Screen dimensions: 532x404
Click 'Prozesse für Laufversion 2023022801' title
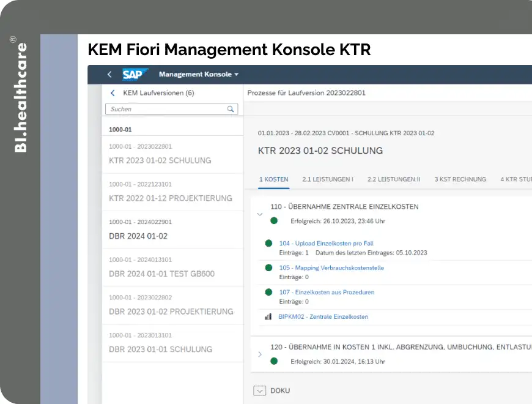coord(306,92)
